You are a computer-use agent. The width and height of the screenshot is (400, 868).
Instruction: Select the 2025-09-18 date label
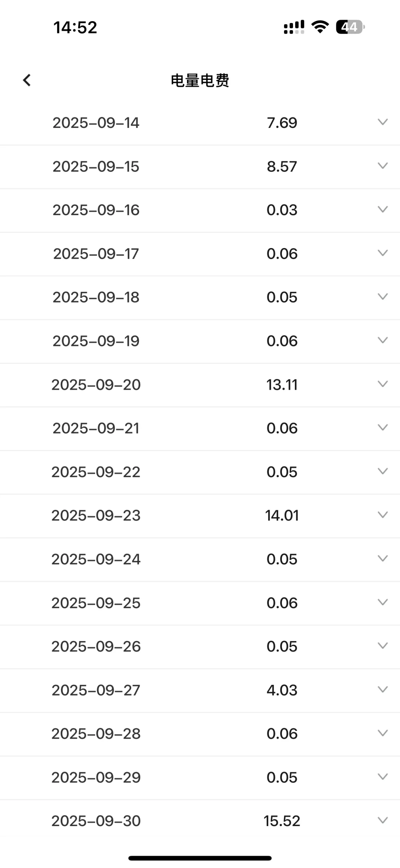coord(96,297)
